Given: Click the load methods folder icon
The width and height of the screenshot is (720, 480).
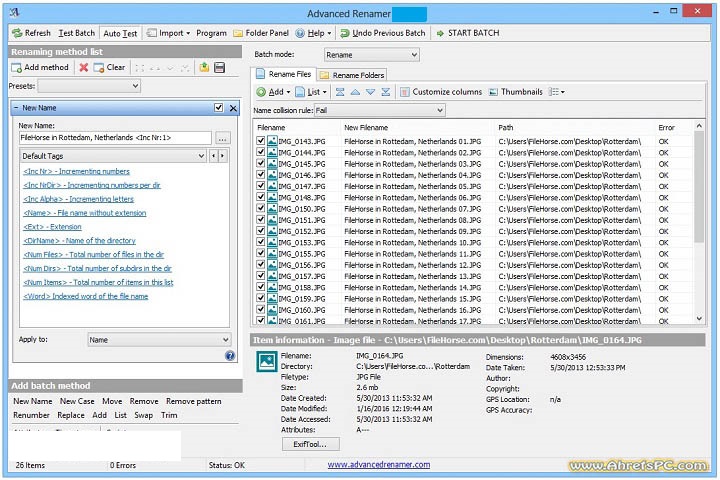Looking at the screenshot, I should pyautogui.click(x=204, y=68).
